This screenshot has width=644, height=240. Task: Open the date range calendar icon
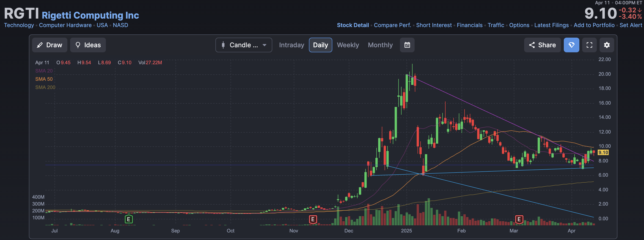click(x=407, y=45)
